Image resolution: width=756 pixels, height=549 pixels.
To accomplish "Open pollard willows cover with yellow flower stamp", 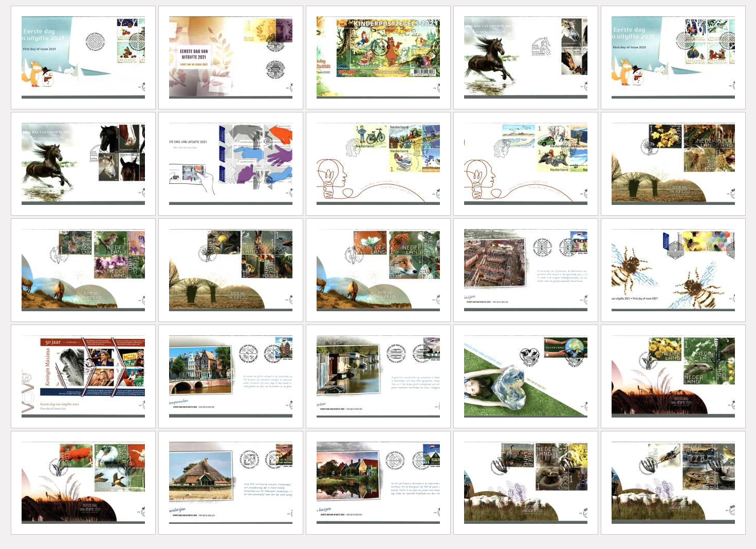I will [673, 164].
